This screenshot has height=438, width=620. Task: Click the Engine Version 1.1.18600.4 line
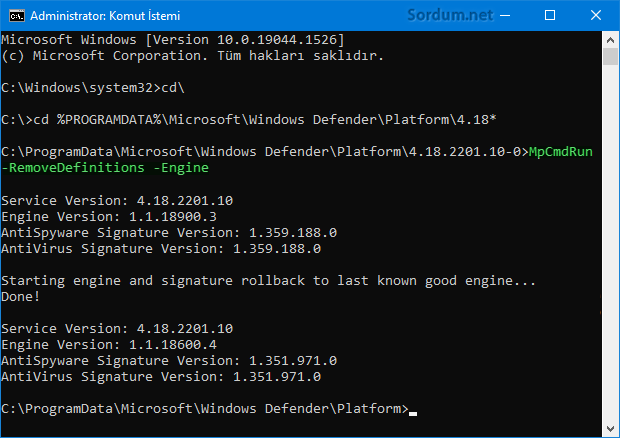109,345
